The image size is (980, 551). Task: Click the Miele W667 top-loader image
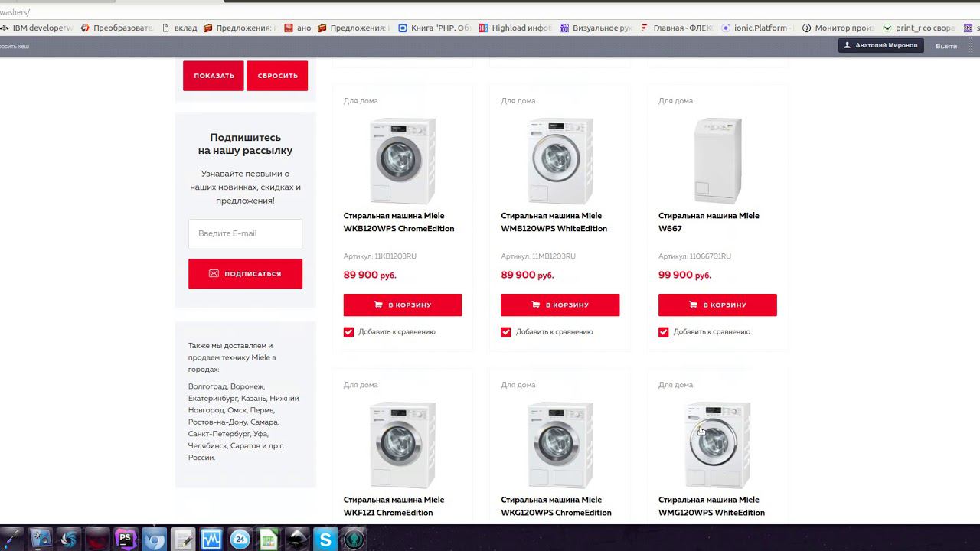pos(717,161)
